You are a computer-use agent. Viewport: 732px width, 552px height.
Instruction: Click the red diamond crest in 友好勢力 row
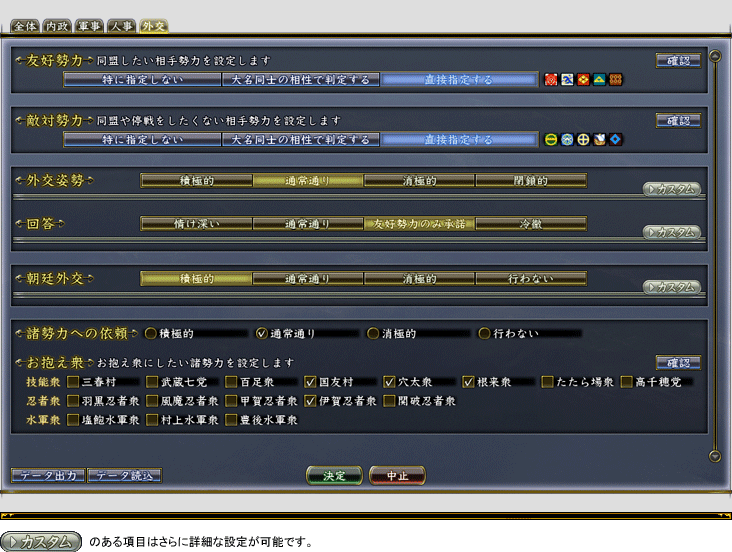pyautogui.click(x=583, y=80)
